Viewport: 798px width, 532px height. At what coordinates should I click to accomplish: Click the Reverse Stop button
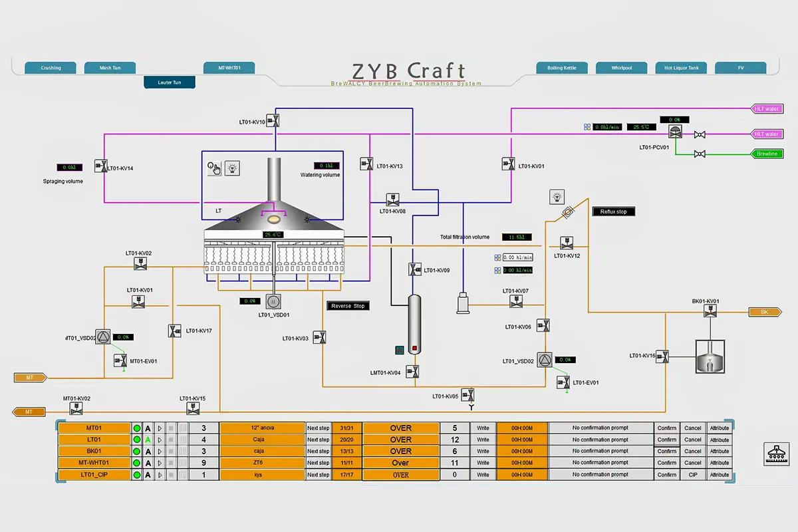tap(348, 306)
